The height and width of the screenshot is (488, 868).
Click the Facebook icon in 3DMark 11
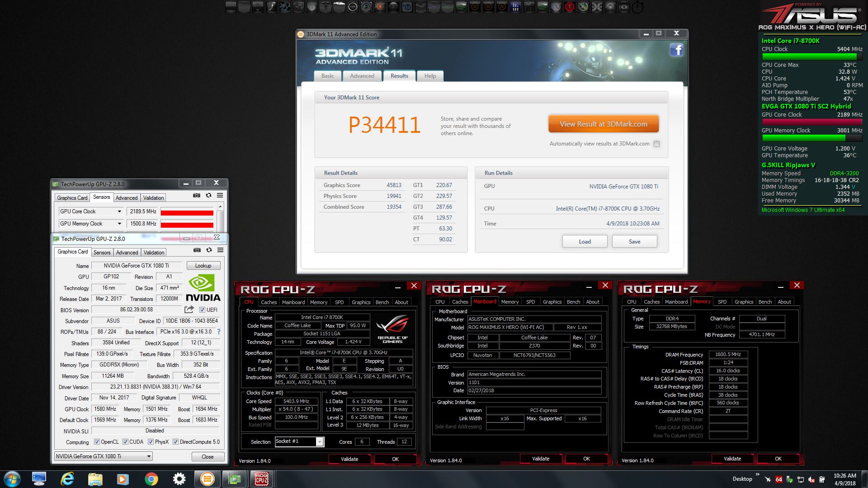(x=676, y=50)
